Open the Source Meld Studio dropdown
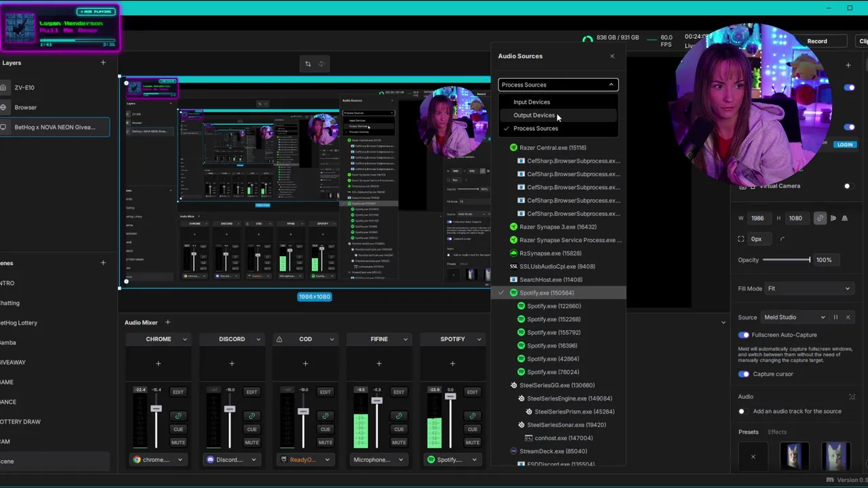The width and height of the screenshot is (868, 488). point(795,317)
